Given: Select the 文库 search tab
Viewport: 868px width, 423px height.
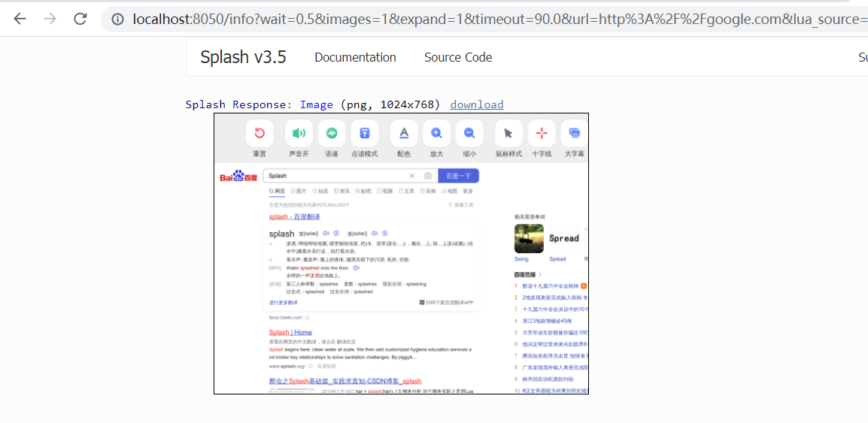Looking at the screenshot, I should 407,191.
